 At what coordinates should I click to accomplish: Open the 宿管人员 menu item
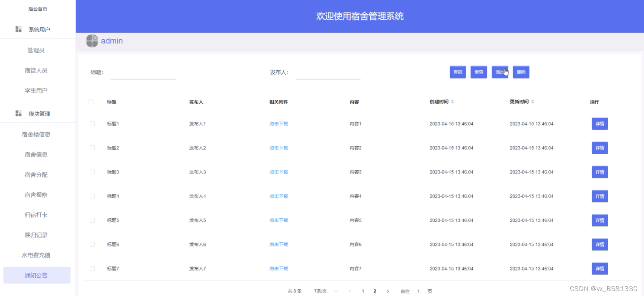point(36,71)
